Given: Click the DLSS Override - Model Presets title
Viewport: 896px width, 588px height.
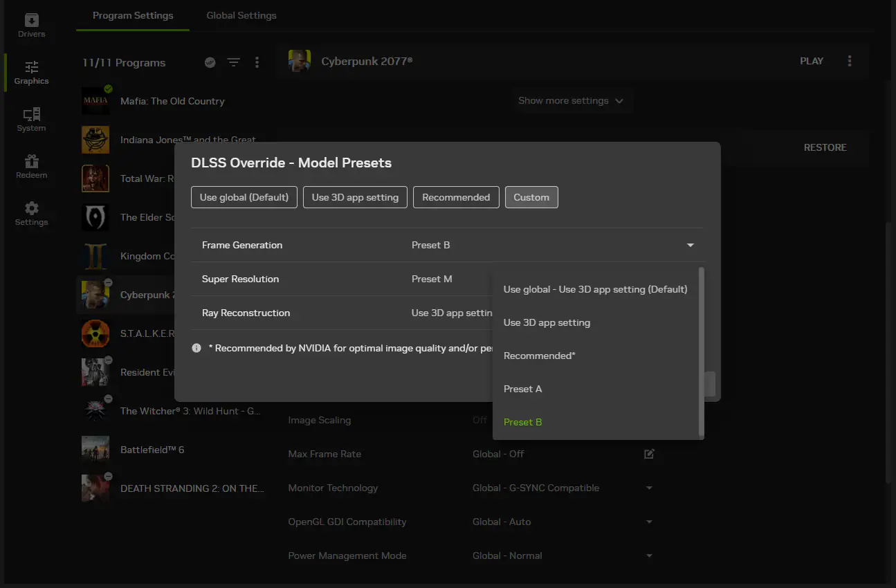Looking at the screenshot, I should tap(291, 163).
